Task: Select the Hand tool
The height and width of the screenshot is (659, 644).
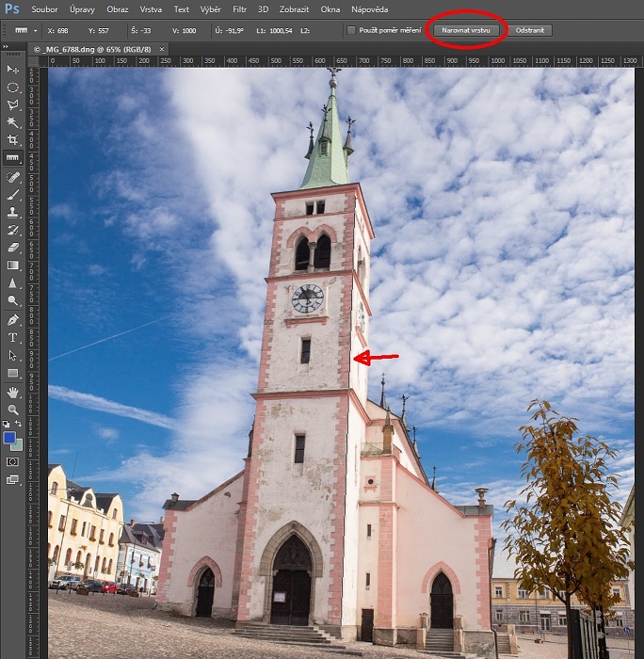Action: (x=13, y=392)
